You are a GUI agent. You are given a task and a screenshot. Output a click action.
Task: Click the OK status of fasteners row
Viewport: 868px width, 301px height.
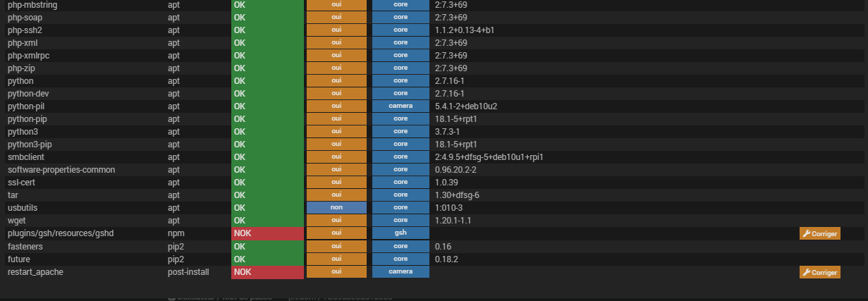[267, 246]
